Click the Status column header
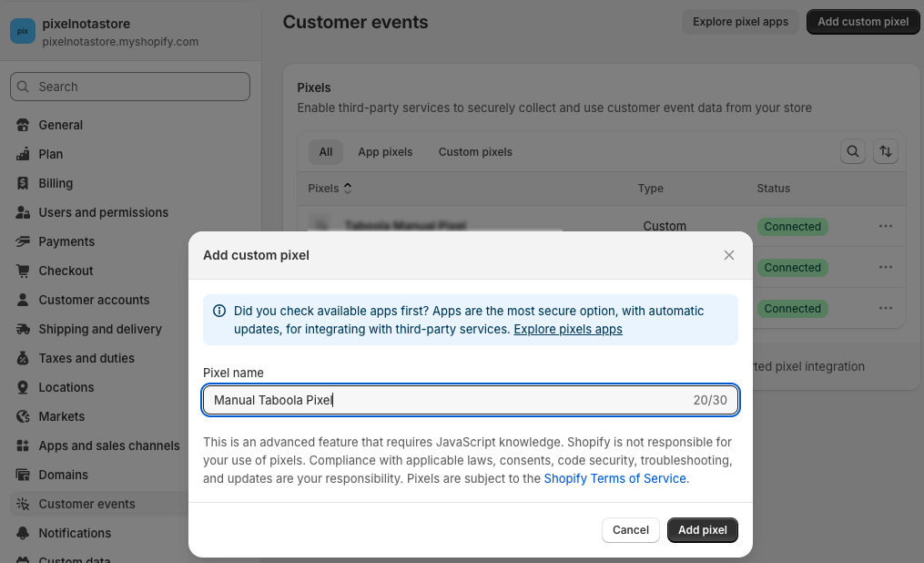Image resolution: width=924 pixels, height=563 pixels. pyautogui.click(x=773, y=189)
